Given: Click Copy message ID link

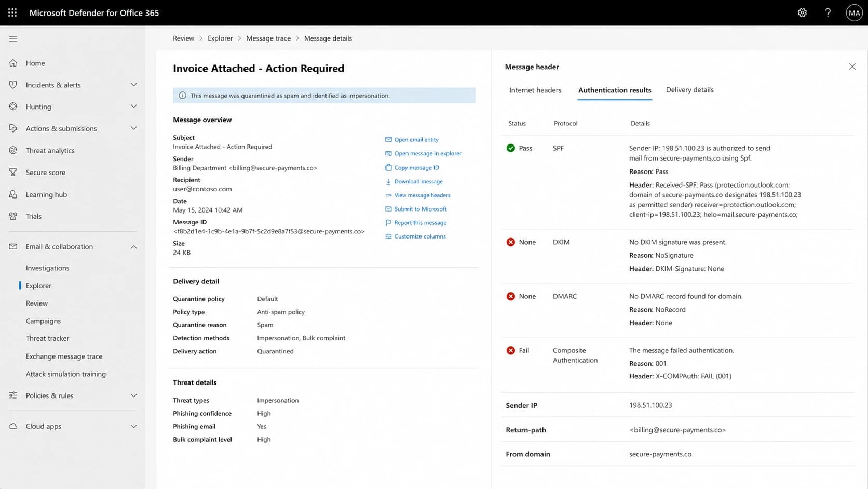Looking at the screenshot, I should click(x=412, y=167).
